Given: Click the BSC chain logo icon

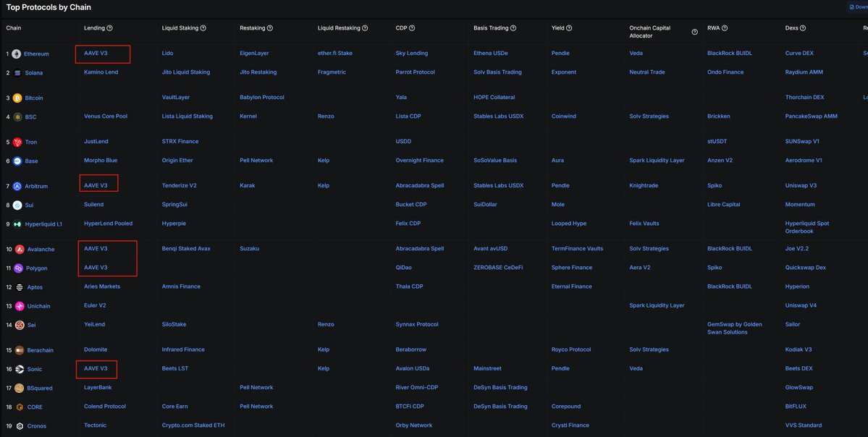Looking at the screenshot, I should point(17,117).
